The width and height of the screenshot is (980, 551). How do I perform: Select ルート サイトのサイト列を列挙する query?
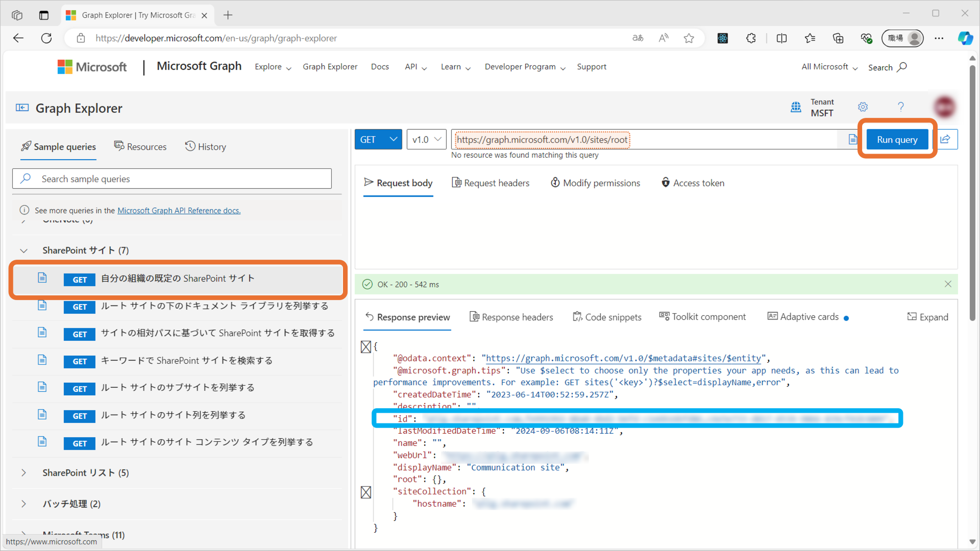tap(178, 415)
